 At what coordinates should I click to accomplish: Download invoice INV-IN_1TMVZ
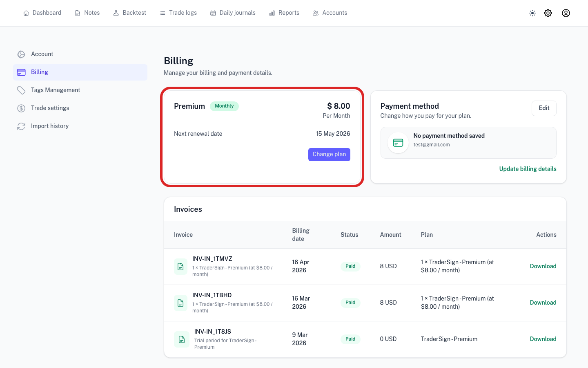(x=543, y=266)
